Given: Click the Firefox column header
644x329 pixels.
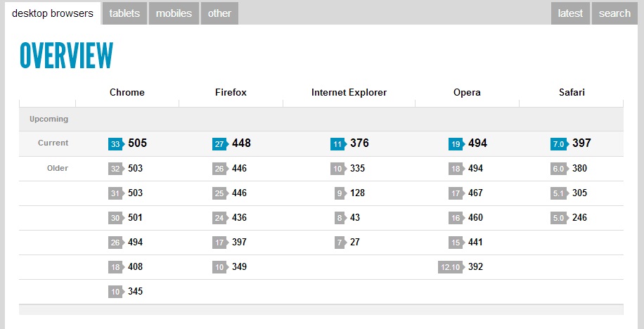Looking at the screenshot, I should pyautogui.click(x=231, y=92).
